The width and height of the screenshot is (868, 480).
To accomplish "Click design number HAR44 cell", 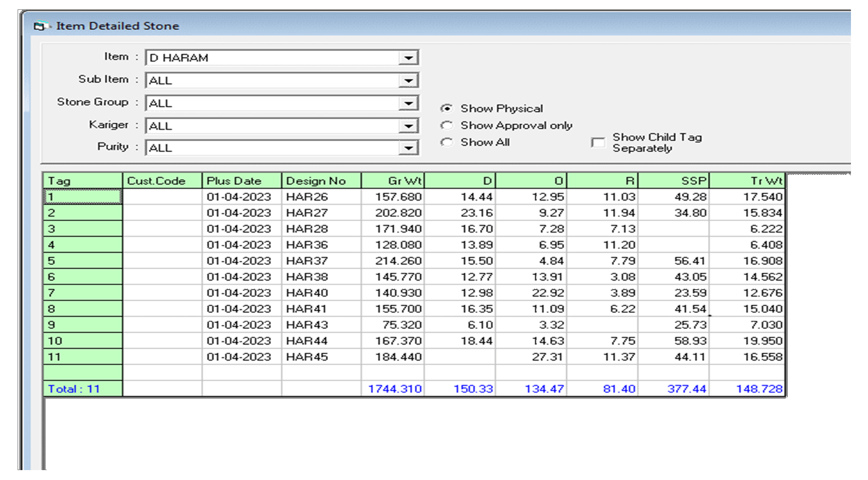I will pyautogui.click(x=322, y=341).
